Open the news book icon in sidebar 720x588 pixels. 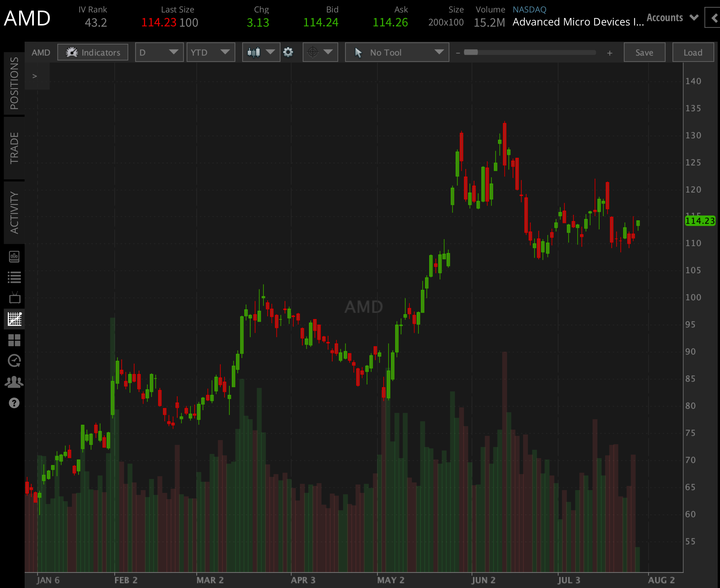click(14, 256)
